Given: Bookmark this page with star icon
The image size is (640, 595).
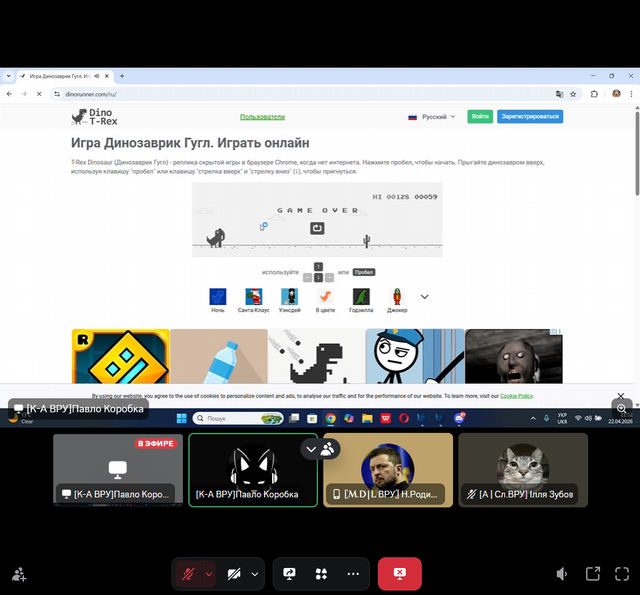Looking at the screenshot, I should click(573, 94).
